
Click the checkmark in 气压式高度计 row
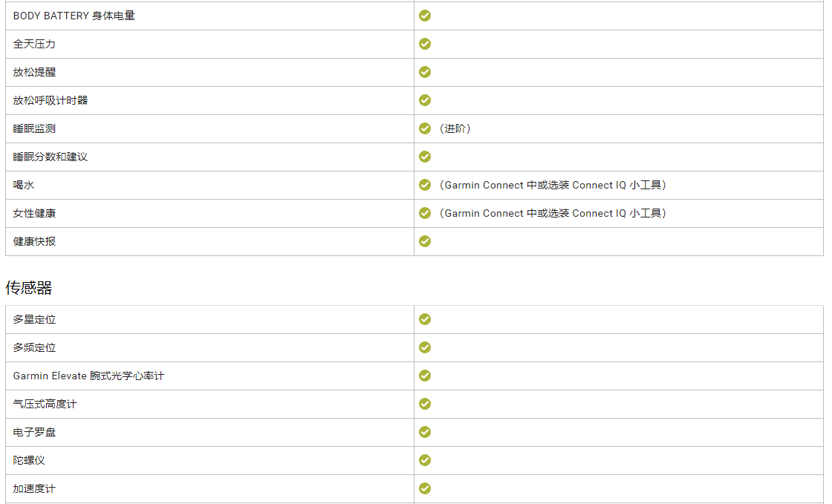[425, 404]
